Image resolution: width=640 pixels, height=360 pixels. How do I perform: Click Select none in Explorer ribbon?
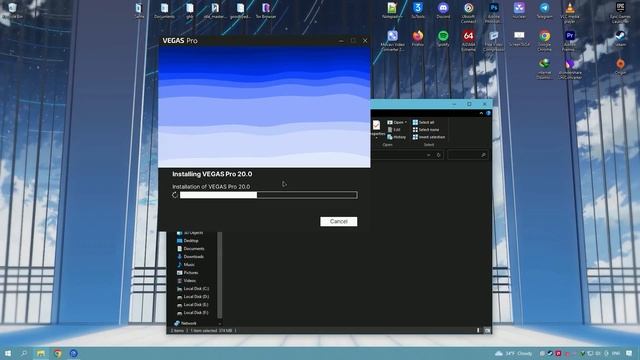coord(426,129)
